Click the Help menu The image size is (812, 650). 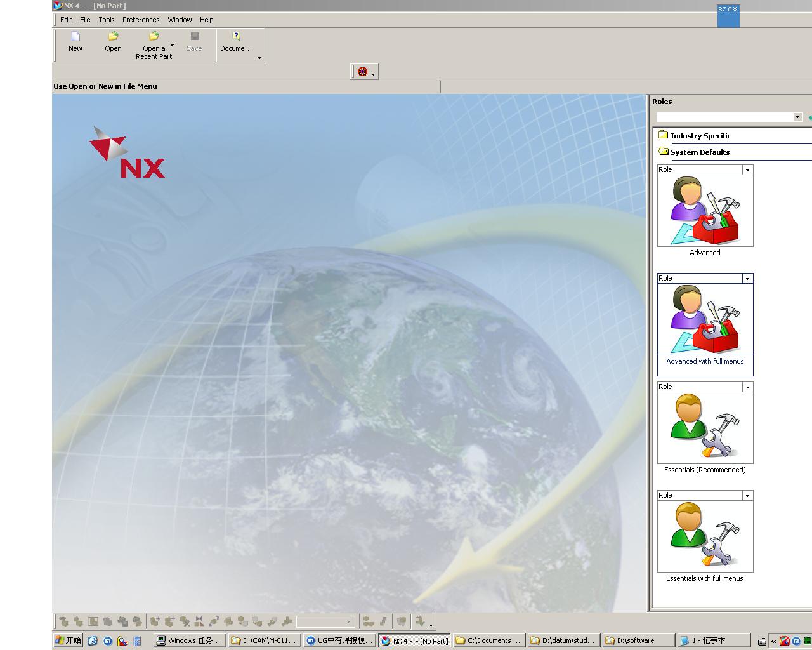(207, 20)
